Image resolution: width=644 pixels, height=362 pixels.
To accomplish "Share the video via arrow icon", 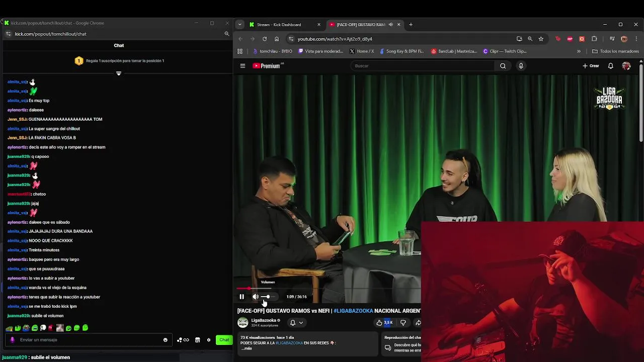I will (418, 323).
